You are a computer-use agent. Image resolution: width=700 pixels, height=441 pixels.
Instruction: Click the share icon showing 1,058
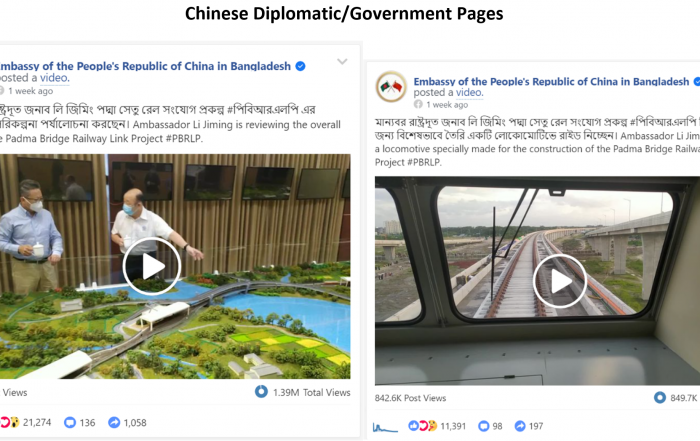click(114, 422)
